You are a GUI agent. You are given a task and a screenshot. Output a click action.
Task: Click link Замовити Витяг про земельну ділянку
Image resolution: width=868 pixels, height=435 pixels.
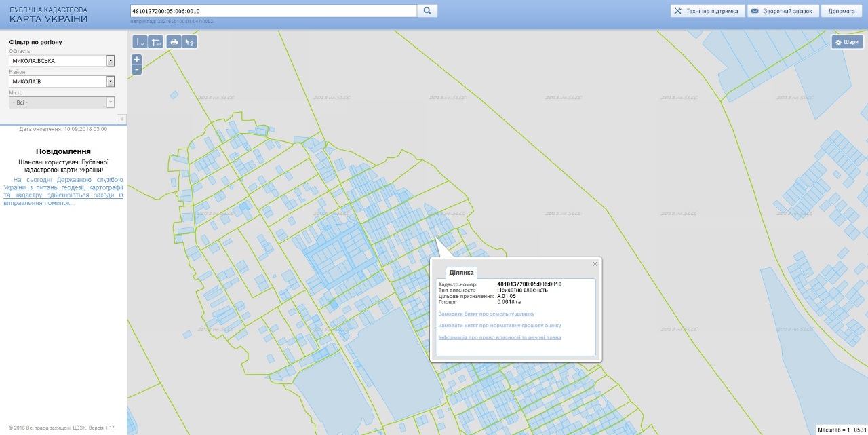486,314
